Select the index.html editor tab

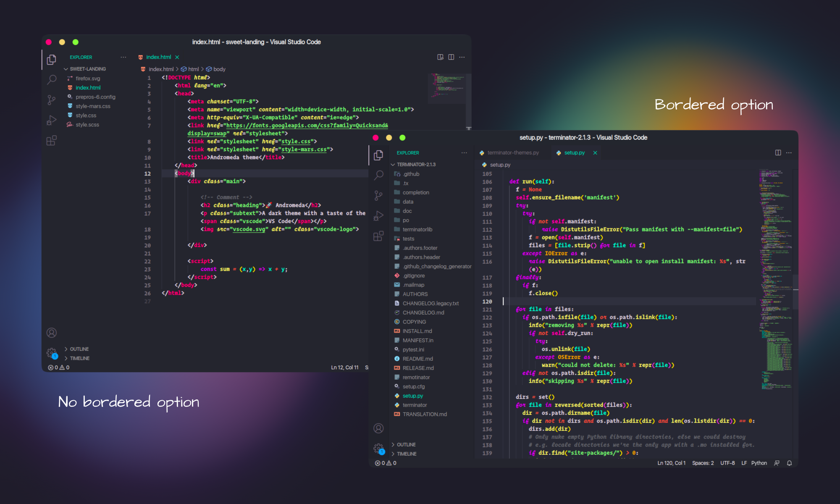[x=158, y=57]
